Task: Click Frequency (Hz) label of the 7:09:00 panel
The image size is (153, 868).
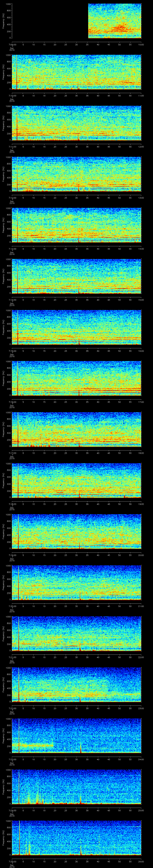Action: point(3,21)
